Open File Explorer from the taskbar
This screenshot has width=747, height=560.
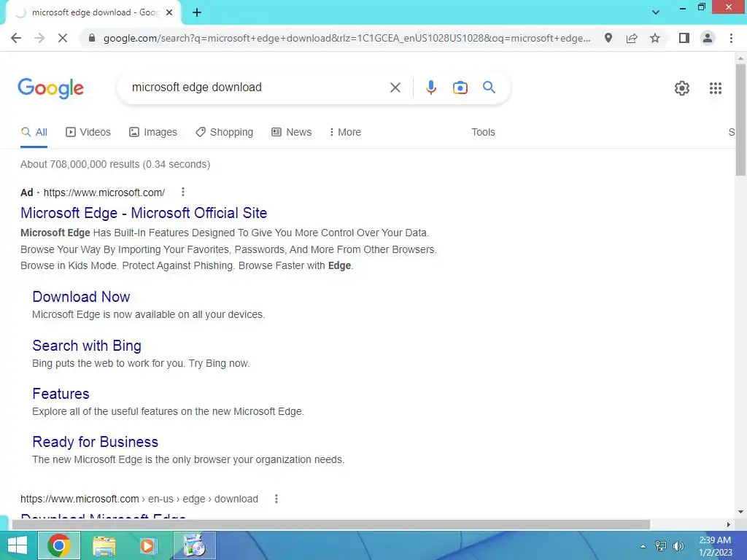[104, 545]
